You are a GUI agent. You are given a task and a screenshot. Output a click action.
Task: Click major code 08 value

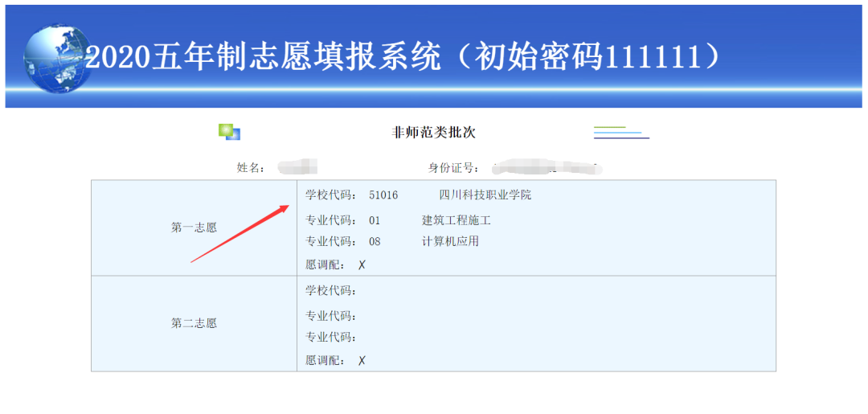click(x=375, y=241)
